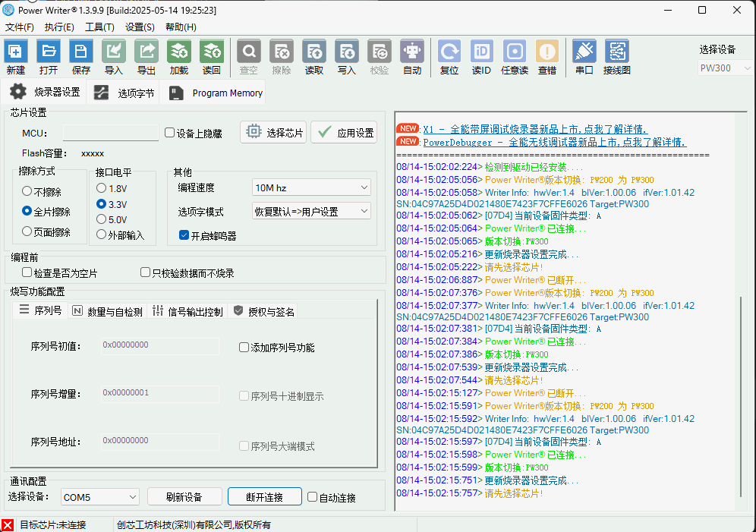This screenshot has height=532, width=756.
Task: Switch to the 选项字节 tab
Action: [x=124, y=93]
